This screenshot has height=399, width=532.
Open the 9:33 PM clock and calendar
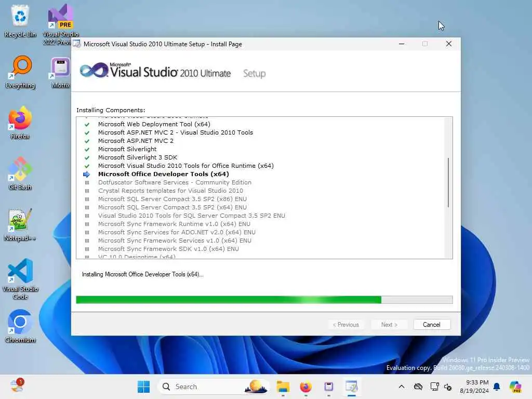474,387
